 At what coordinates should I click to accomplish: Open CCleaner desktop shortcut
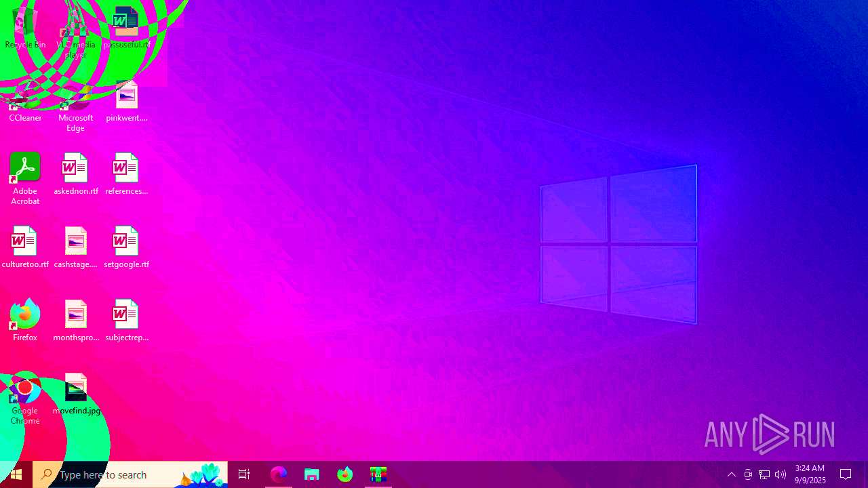(x=25, y=102)
